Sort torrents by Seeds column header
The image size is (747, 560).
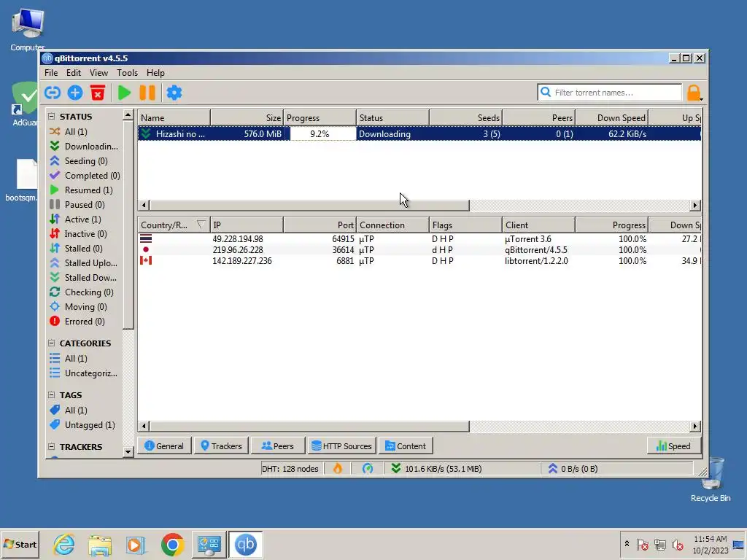(466, 118)
